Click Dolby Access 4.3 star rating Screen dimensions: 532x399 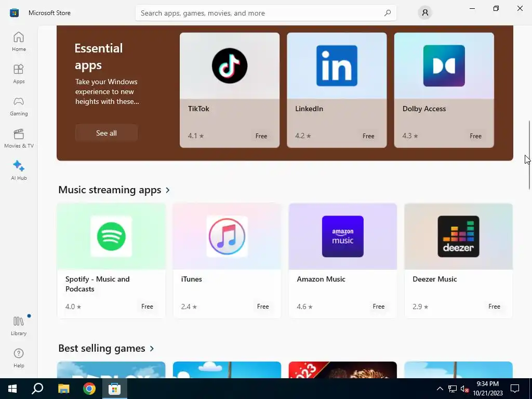[410, 136]
